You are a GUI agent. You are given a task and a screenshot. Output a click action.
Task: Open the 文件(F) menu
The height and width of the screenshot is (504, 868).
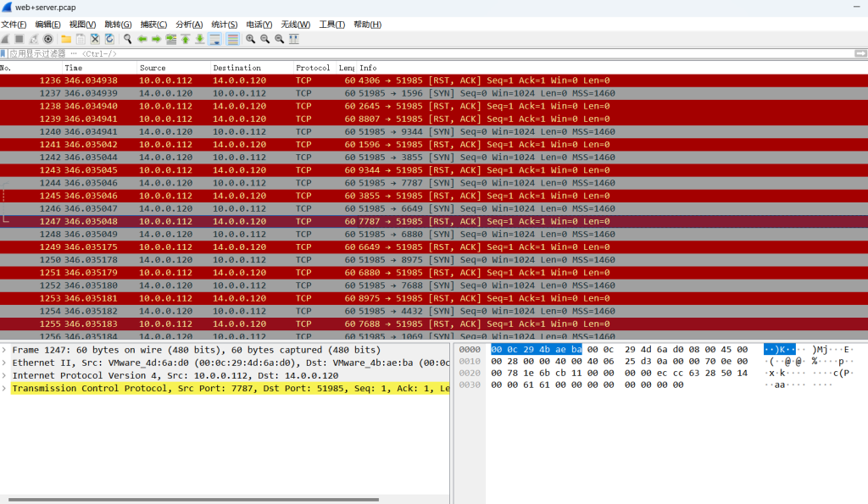click(14, 25)
